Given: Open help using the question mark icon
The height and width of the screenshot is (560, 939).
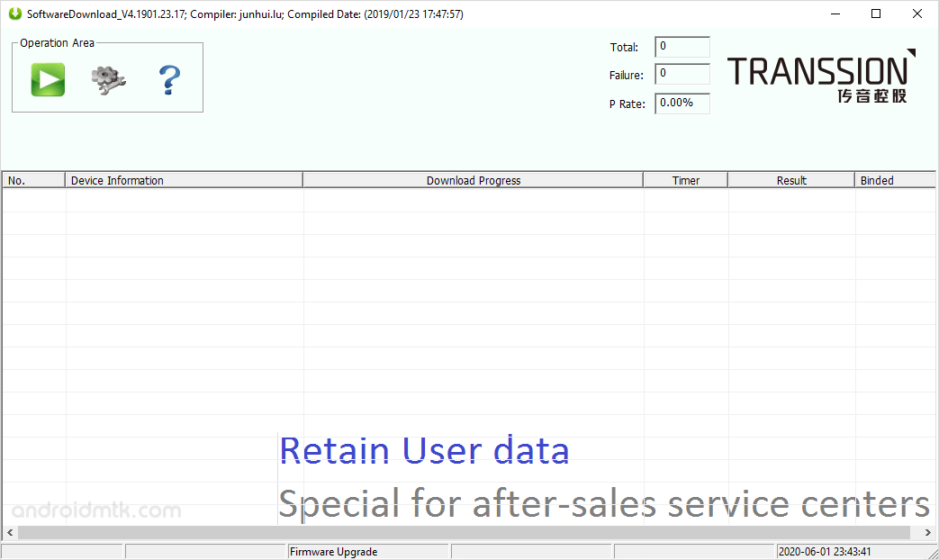Looking at the screenshot, I should [169, 79].
